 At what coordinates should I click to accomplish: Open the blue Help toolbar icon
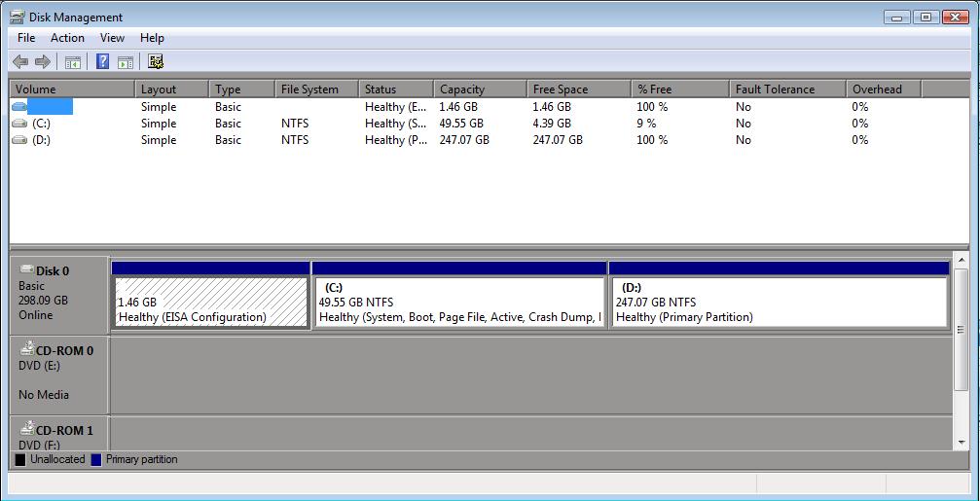[102, 61]
